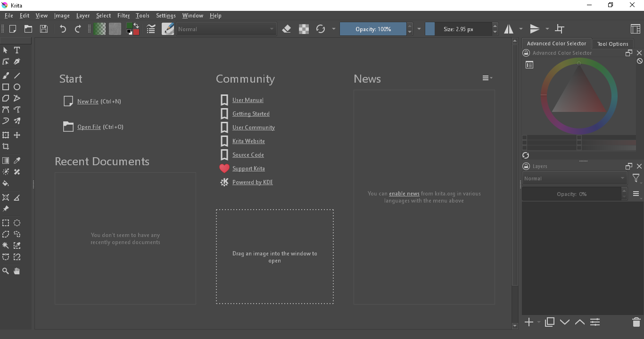Click the brush Opacity 100% slider
Image resolution: width=644 pixels, height=339 pixels.
click(373, 29)
